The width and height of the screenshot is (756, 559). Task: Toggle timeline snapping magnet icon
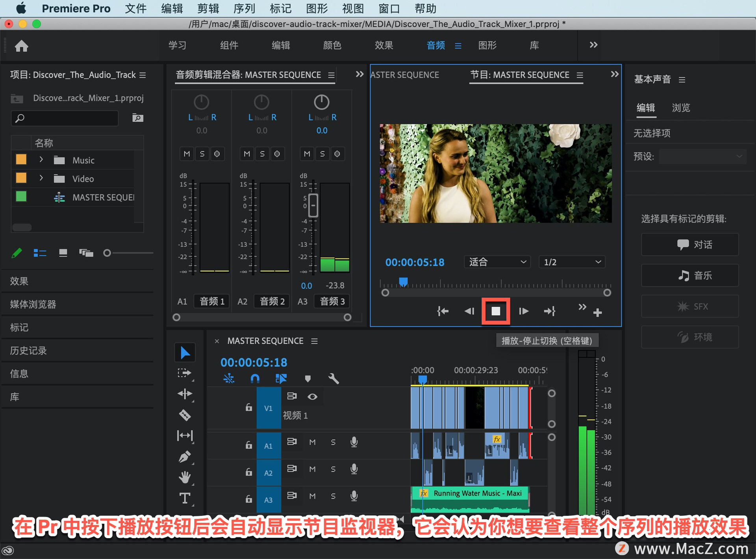pyautogui.click(x=255, y=379)
